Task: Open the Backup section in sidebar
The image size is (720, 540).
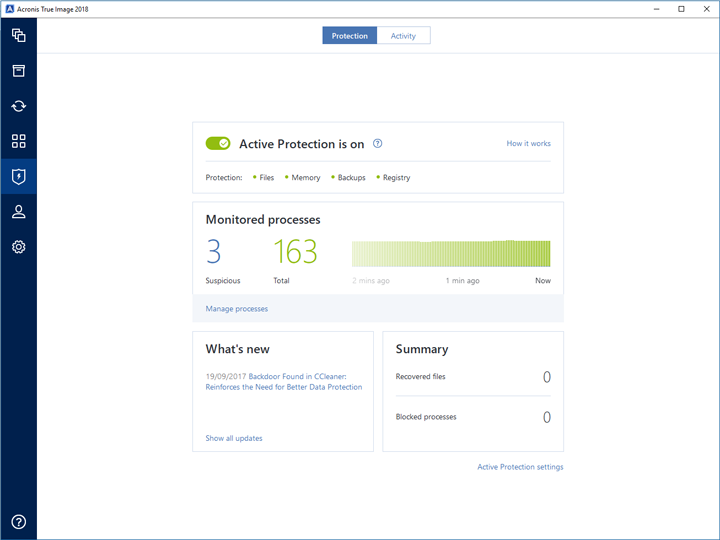Action: 18,36
